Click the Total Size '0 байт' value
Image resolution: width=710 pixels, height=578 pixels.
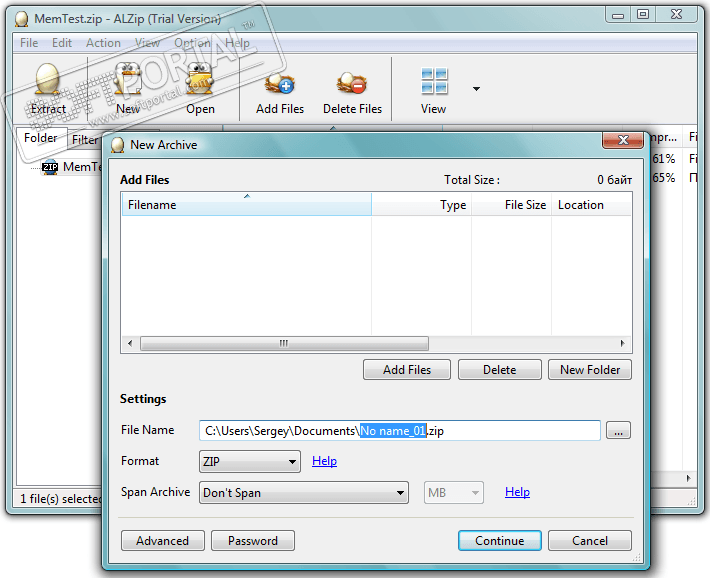coord(614,180)
